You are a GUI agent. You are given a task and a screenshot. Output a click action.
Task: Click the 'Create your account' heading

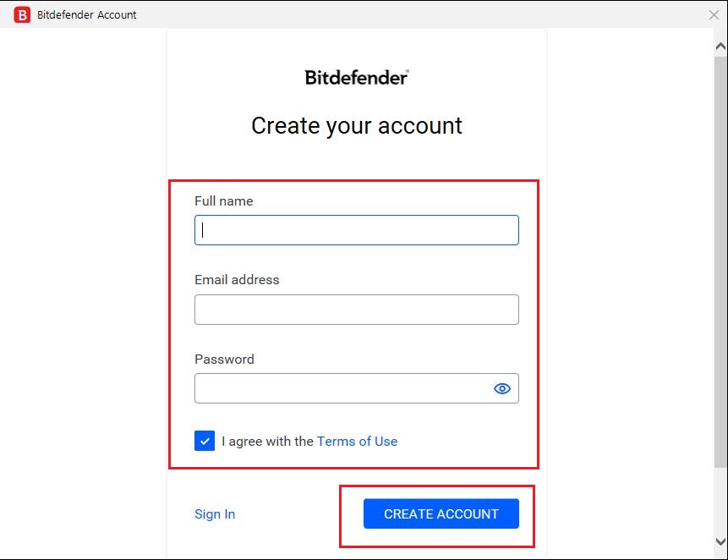click(357, 126)
